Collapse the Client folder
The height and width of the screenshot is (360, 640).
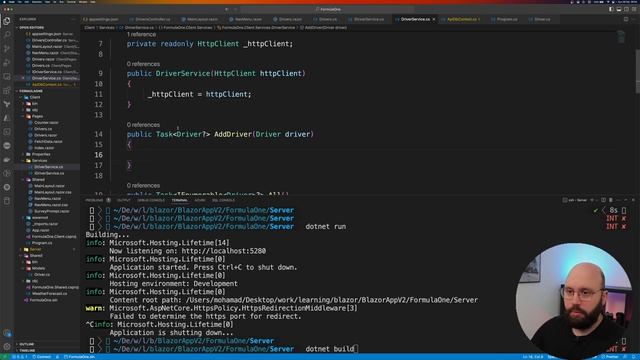35,97
